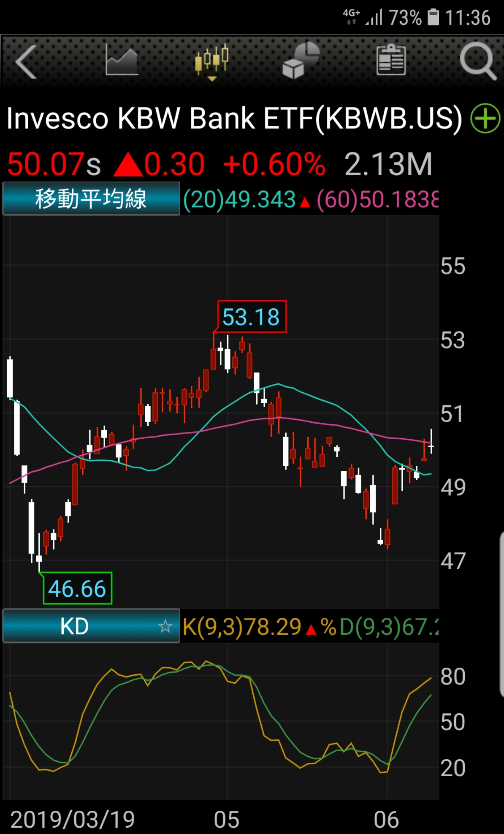This screenshot has height=834, width=504.
Task: Tap the 4G+ signal strength icon
Action: 363,17
